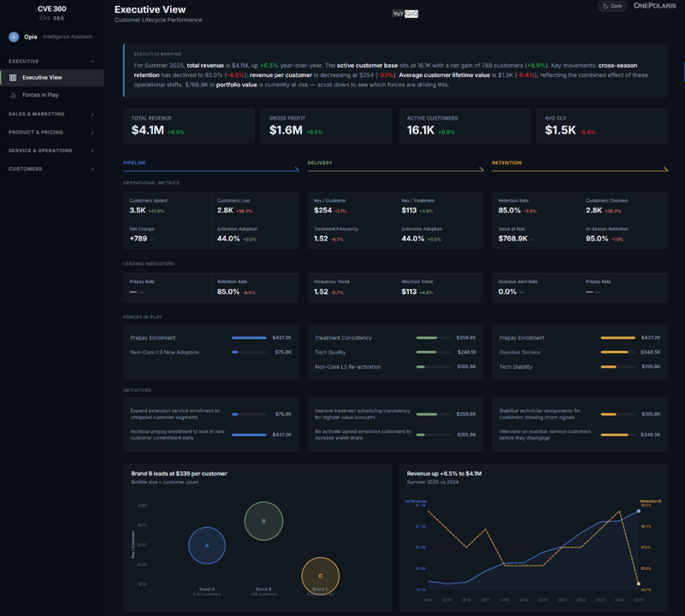Click the Forces in Play bar chart icon

coord(12,95)
